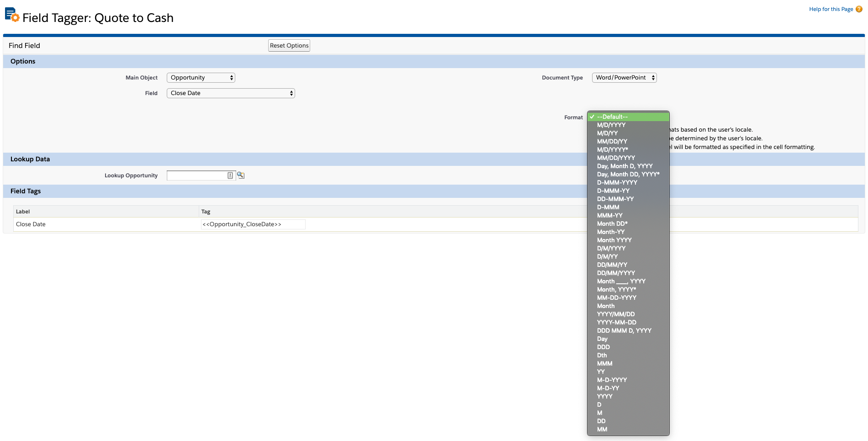
Task: Select the single M format option
Action: pyautogui.click(x=628, y=413)
